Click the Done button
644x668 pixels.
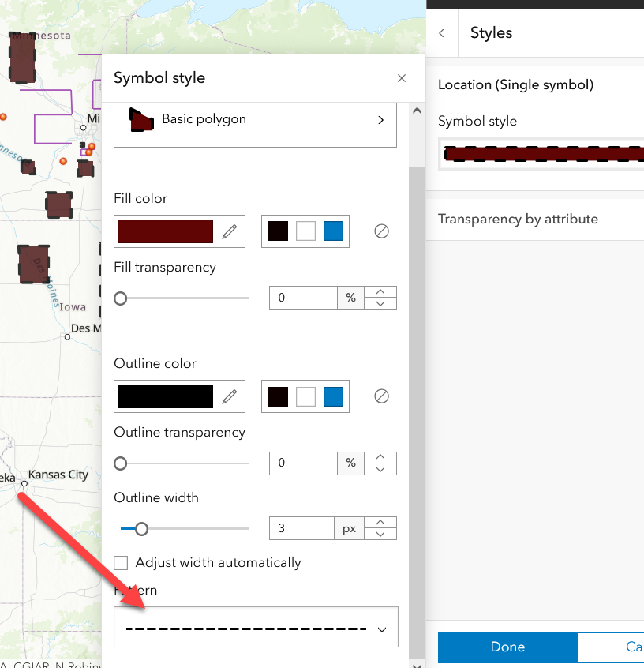click(507, 647)
